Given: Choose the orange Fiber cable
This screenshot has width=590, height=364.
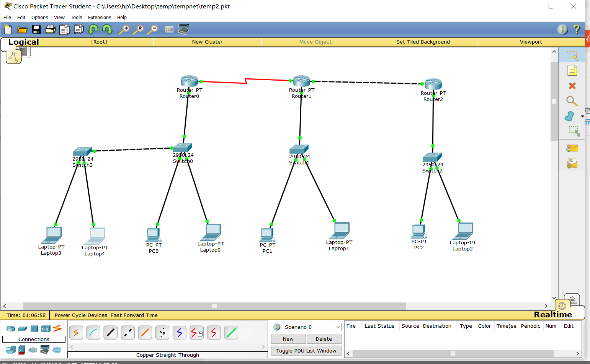Looking at the screenshot, I should pos(145,333).
